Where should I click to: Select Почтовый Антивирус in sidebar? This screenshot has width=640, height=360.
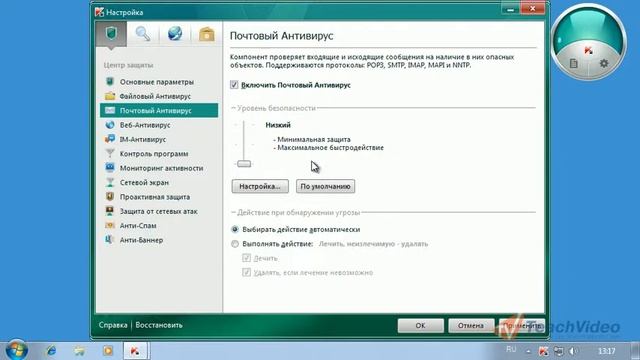click(x=159, y=110)
